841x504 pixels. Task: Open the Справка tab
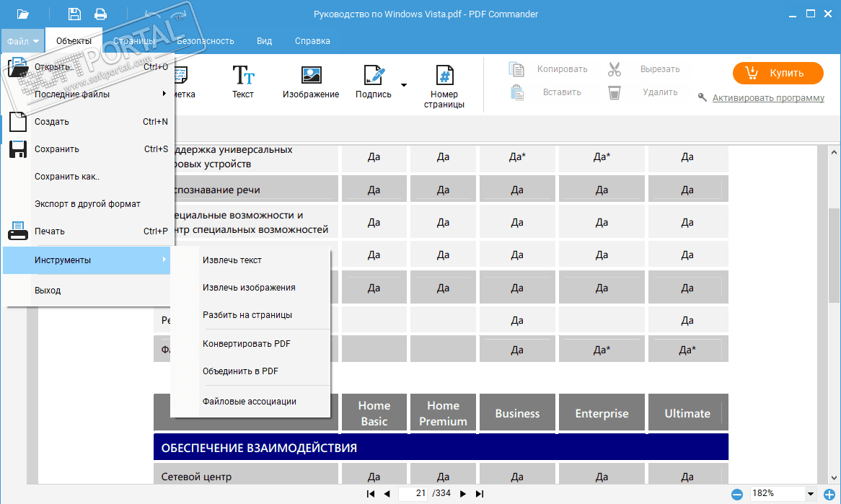(313, 41)
